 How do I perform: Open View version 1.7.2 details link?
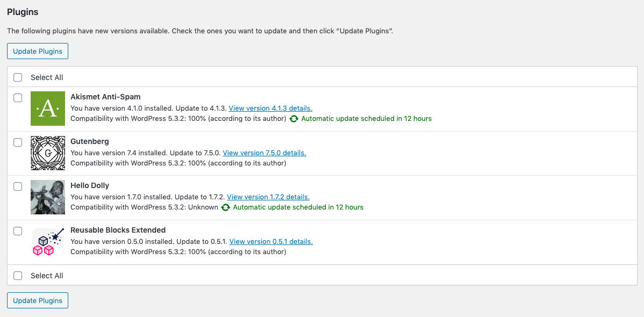268,197
